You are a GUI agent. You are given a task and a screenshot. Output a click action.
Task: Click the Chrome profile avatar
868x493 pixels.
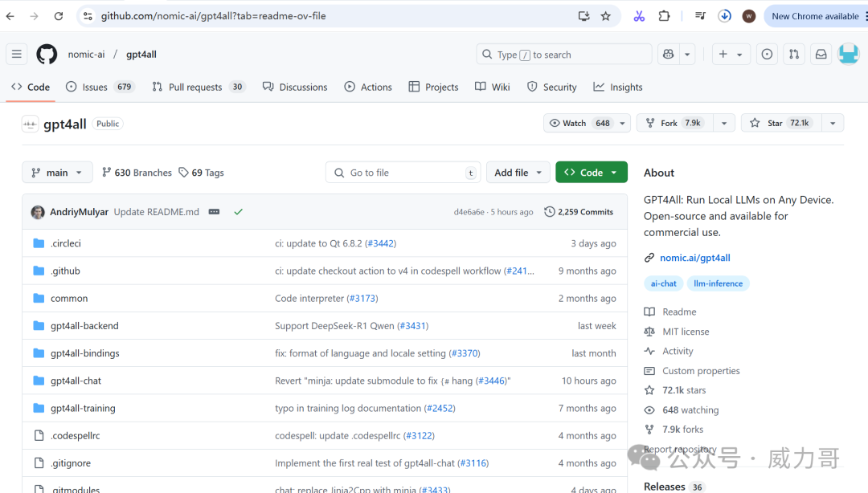[748, 16]
